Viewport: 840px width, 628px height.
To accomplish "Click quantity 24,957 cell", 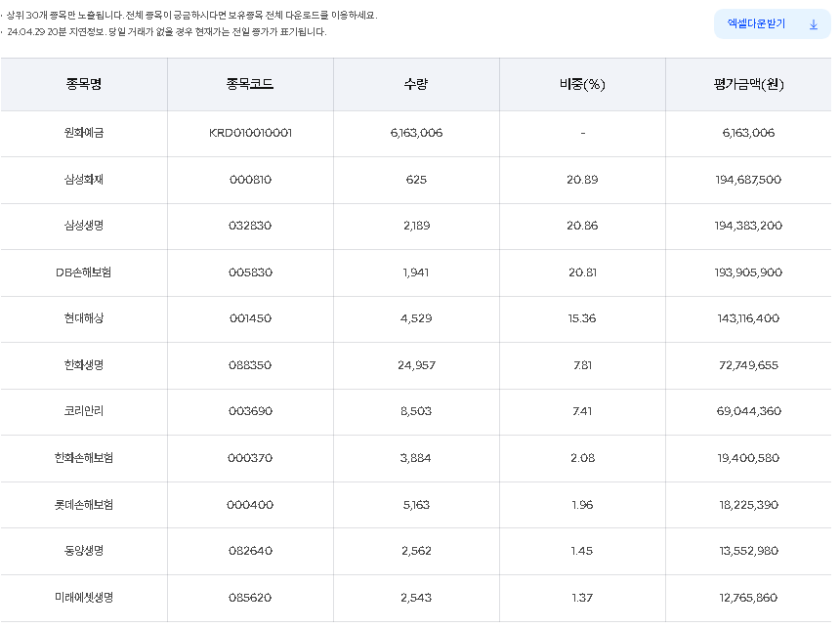I will (x=416, y=365).
